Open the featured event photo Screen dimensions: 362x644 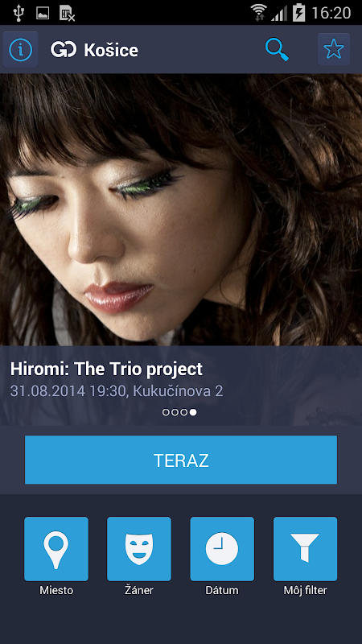click(181, 209)
